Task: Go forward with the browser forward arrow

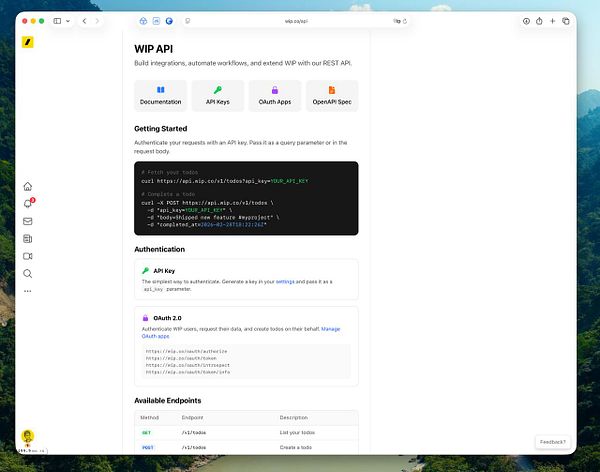Action: (x=97, y=21)
